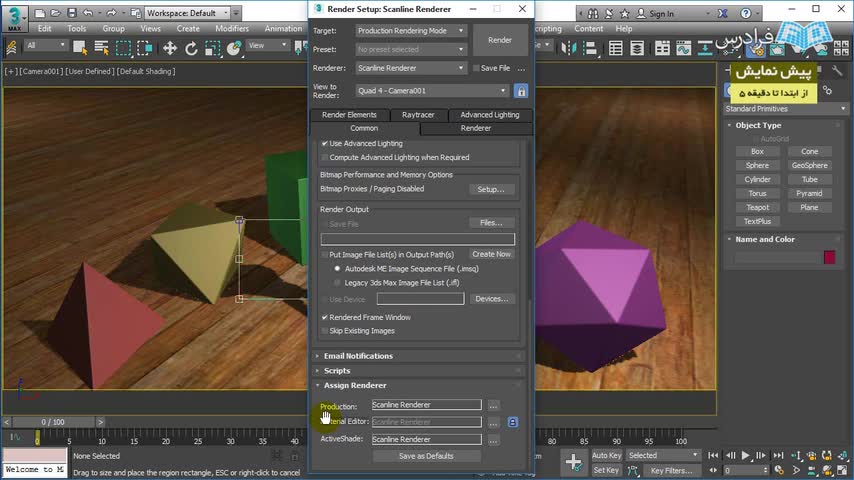This screenshot has height=480, width=854.
Task: Click the Undo arrow icon
Action: [x=88, y=13]
